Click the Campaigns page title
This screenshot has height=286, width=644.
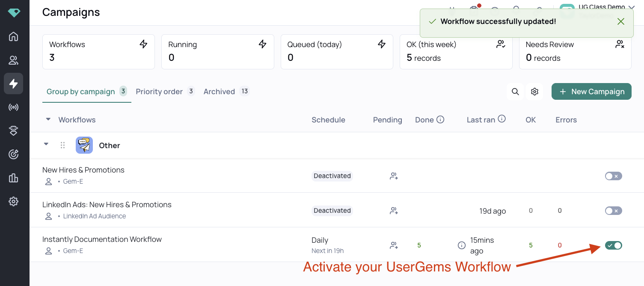[71, 12]
